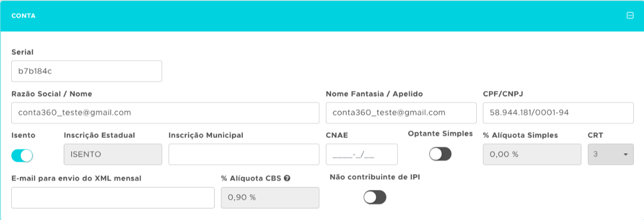Turn off the Isento switch
Viewport: 644px width, 220px height.
pos(22,155)
